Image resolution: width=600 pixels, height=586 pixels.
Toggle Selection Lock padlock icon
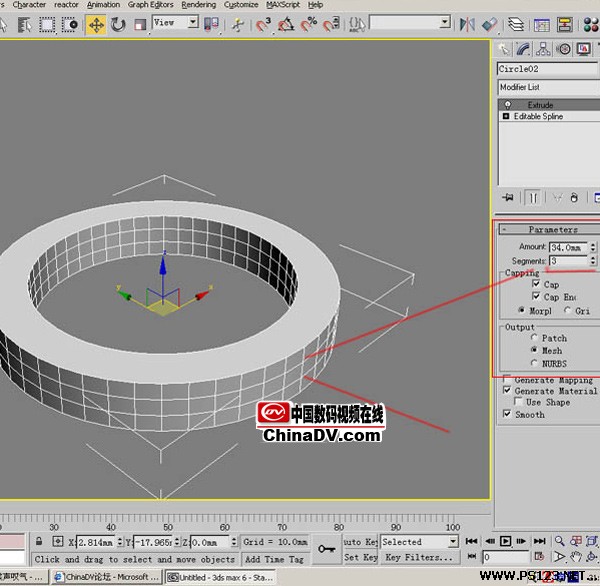(x=39, y=542)
